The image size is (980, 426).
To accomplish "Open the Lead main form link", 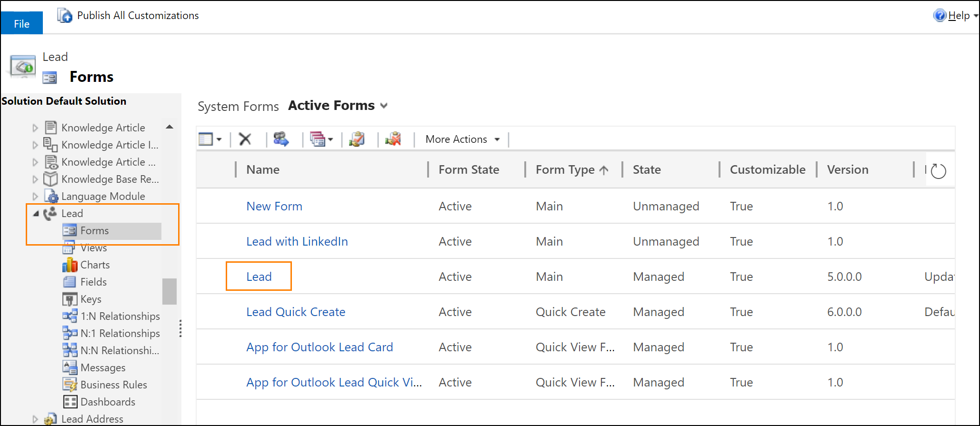I will click(259, 277).
